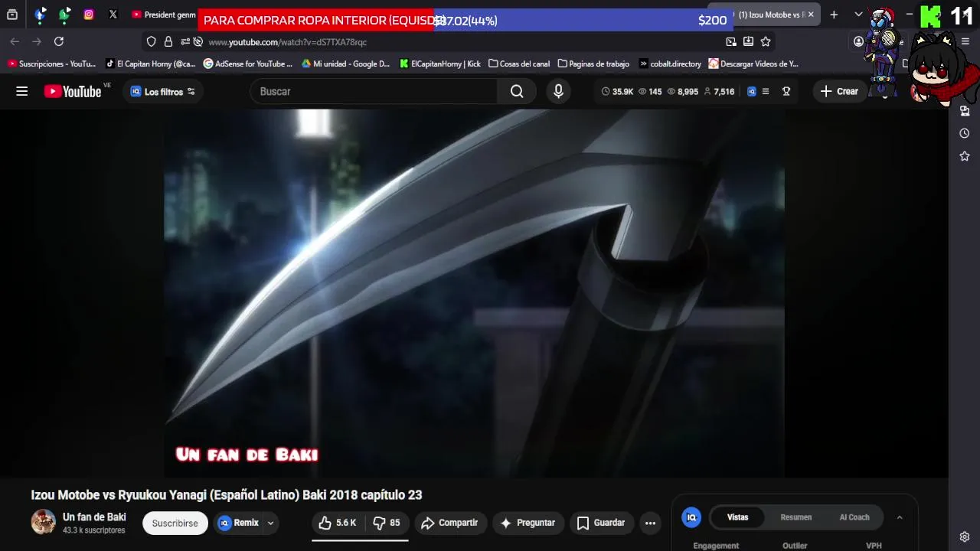Viewport: 980px width, 551px height.
Task: Switch to the Izou Motobe vs R... tab
Action: click(766, 15)
